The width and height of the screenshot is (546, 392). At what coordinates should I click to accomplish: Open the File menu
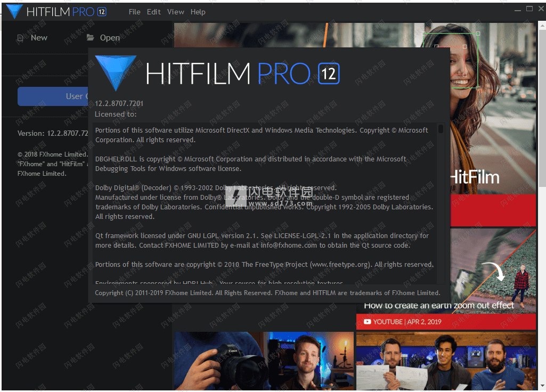pyautogui.click(x=134, y=12)
